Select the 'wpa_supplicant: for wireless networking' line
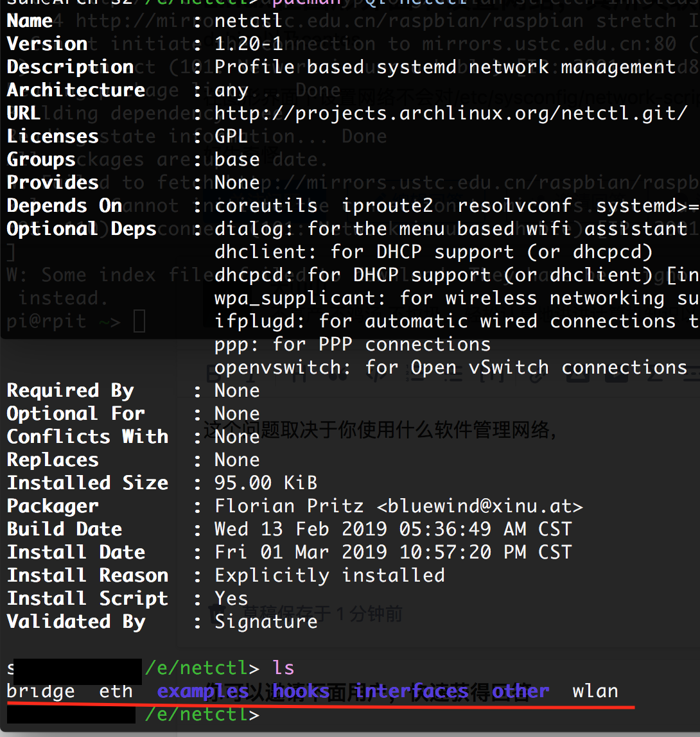Screen dimensions: 700x737 click(x=457, y=297)
